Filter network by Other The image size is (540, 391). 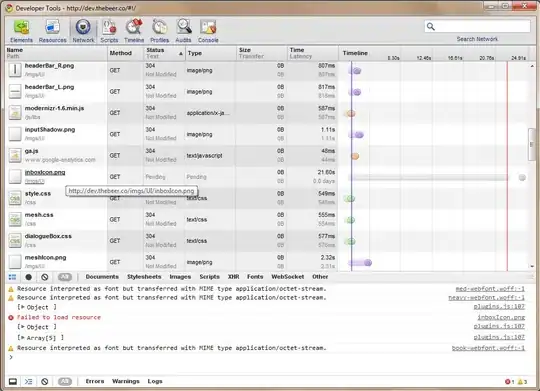320,277
